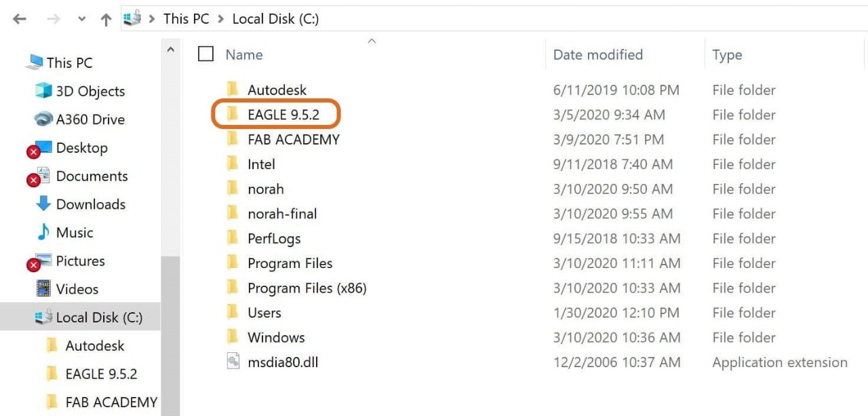Select Videos in navigation pane

point(66,289)
